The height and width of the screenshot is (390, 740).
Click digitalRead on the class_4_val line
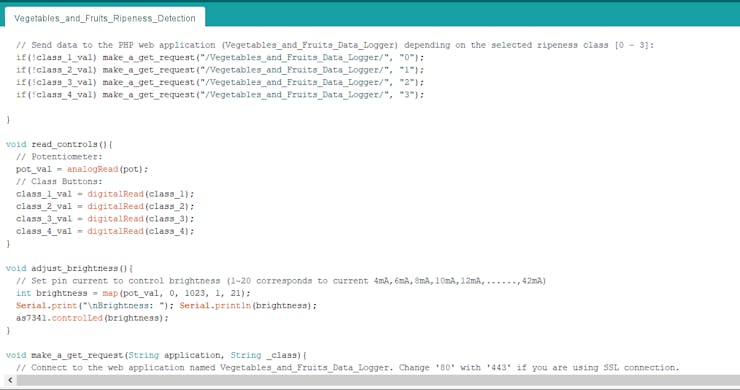(115, 231)
